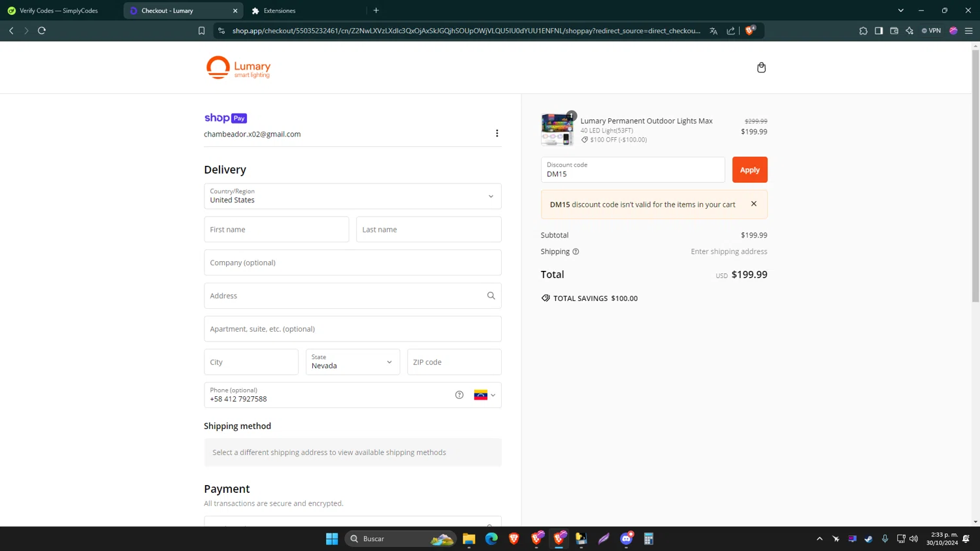Click the Discount code field
The width and height of the screenshot is (980, 551).
tap(632, 170)
